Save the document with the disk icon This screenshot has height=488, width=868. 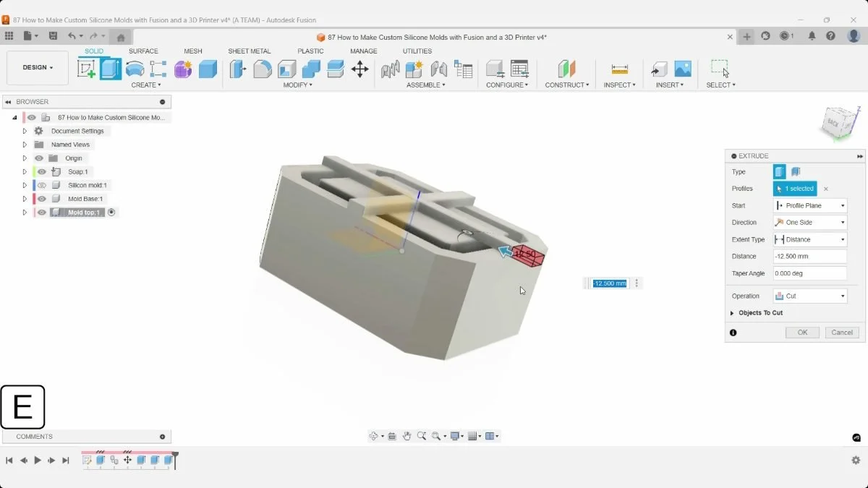click(x=53, y=35)
